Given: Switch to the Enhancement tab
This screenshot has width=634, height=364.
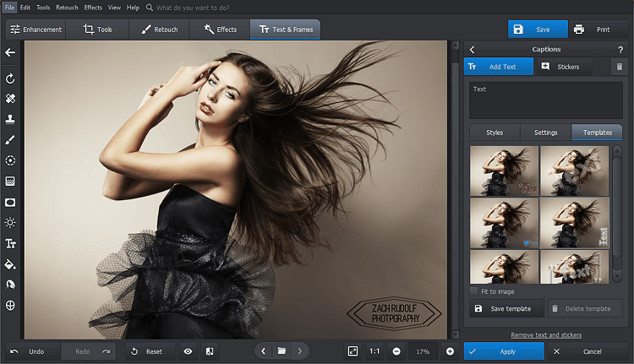Looking at the screenshot, I should point(36,30).
